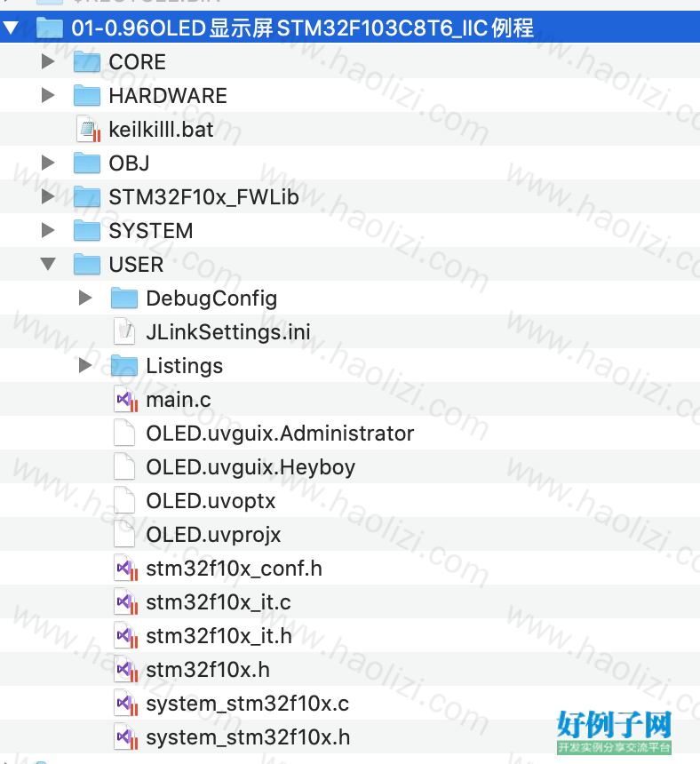This screenshot has width=700, height=764.
Task: Click the Listings folder icon
Action: tap(124, 365)
